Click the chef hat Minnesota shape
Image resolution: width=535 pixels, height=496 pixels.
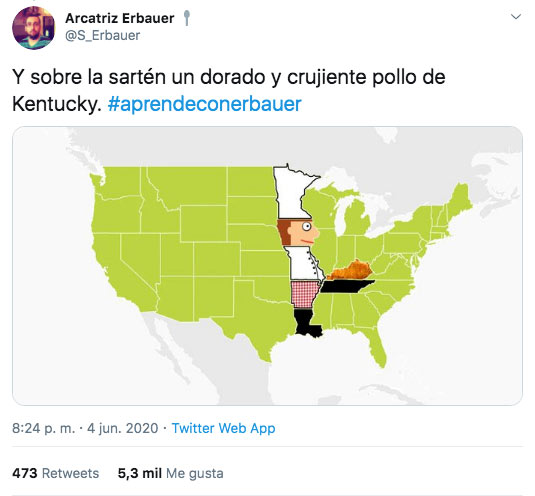[292, 193]
